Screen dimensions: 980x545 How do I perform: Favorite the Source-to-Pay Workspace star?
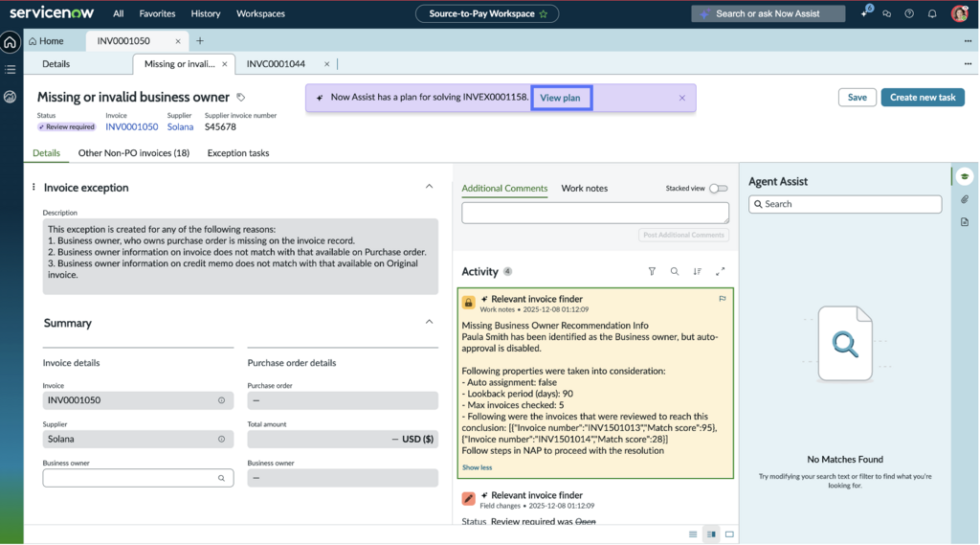(x=544, y=13)
